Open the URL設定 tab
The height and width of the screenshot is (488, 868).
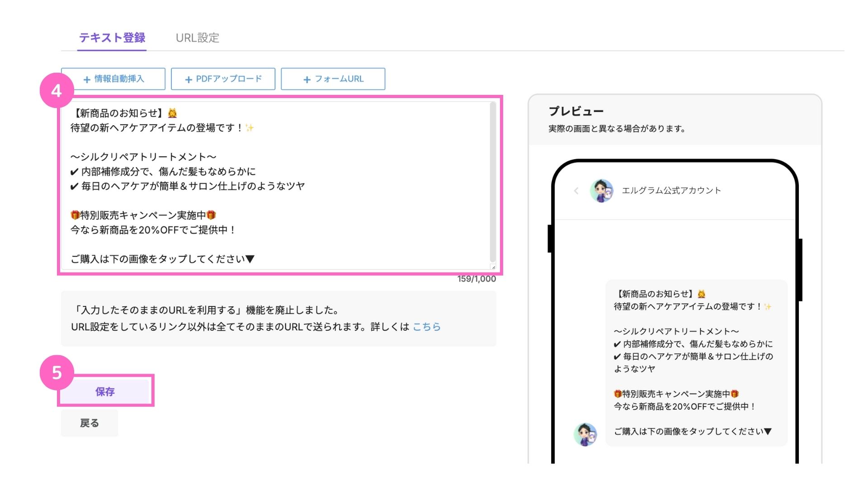197,38
